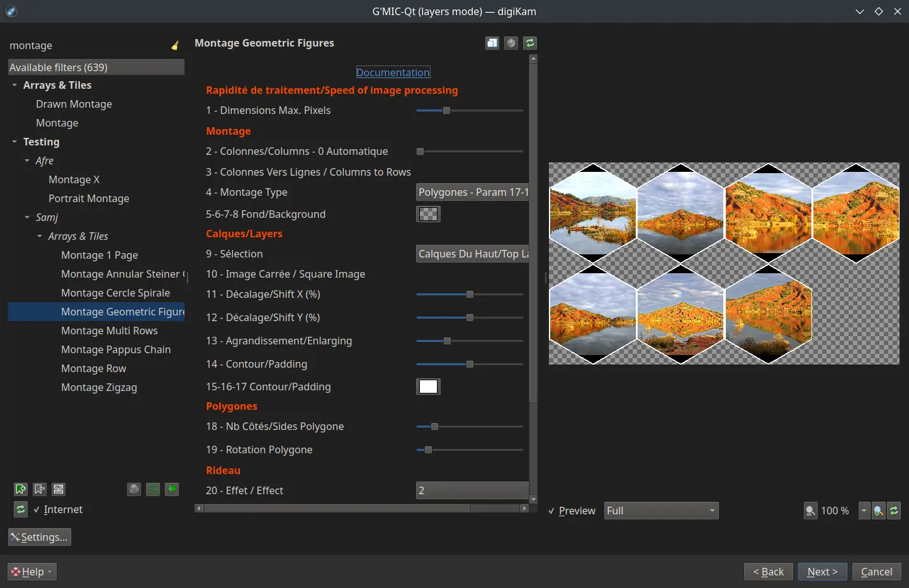This screenshot has width=909, height=588.
Task: Open the Montage Type dropdown showing Polygones
Action: [x=472, y=192]
